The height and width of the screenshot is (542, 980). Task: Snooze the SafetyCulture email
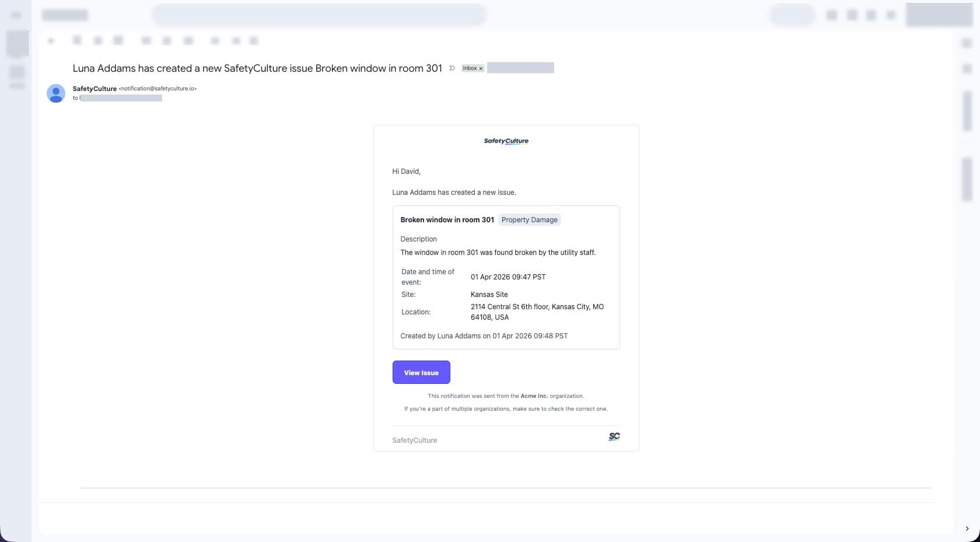point(167,40)
